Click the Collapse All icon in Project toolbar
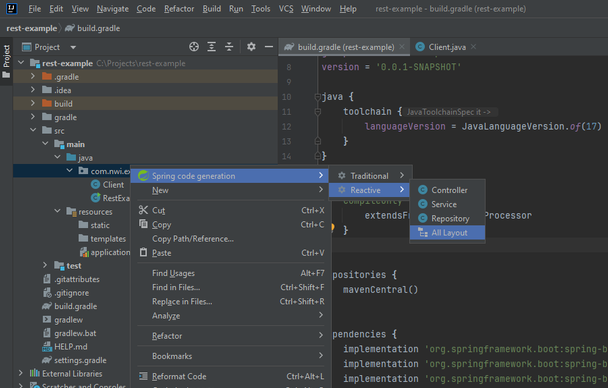Image resolution: width=608 pixels, height=388 pixels. tap(229, 47)
